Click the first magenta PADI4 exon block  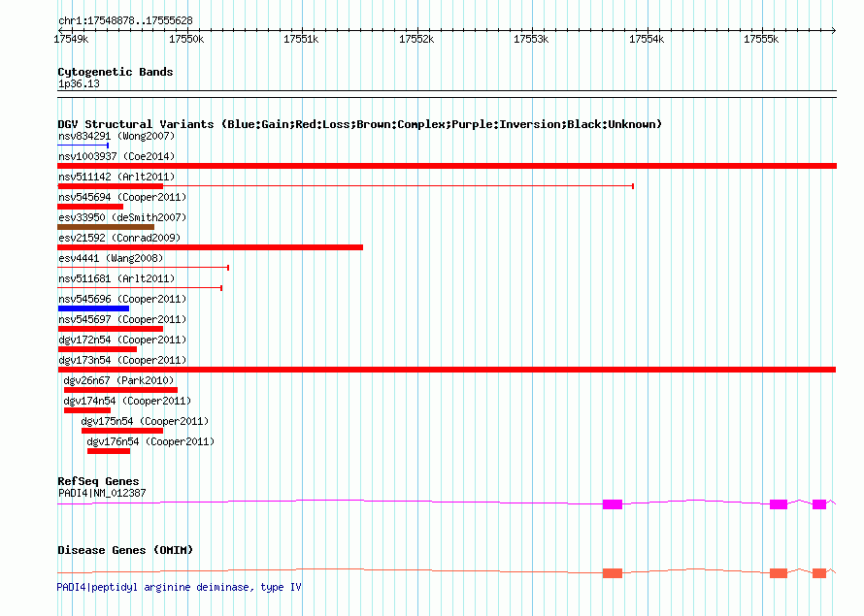[x=613, y=504]
